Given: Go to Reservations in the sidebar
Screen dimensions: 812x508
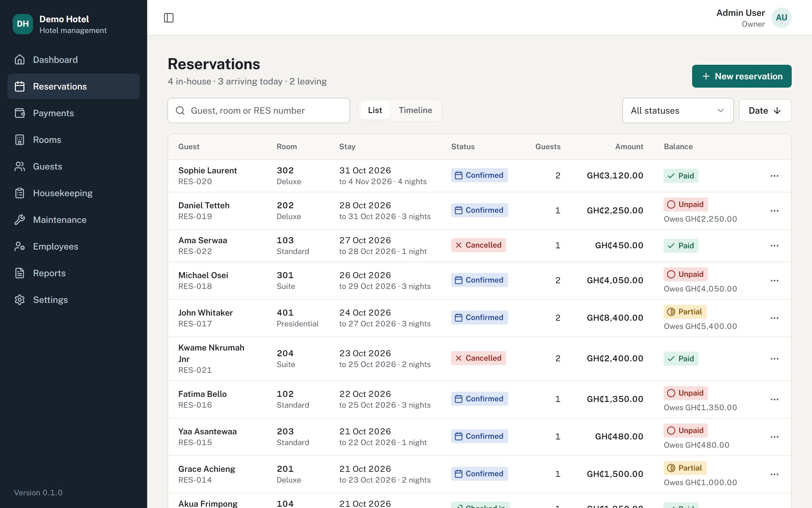Looking at the screenshot, I should (74, 86).
